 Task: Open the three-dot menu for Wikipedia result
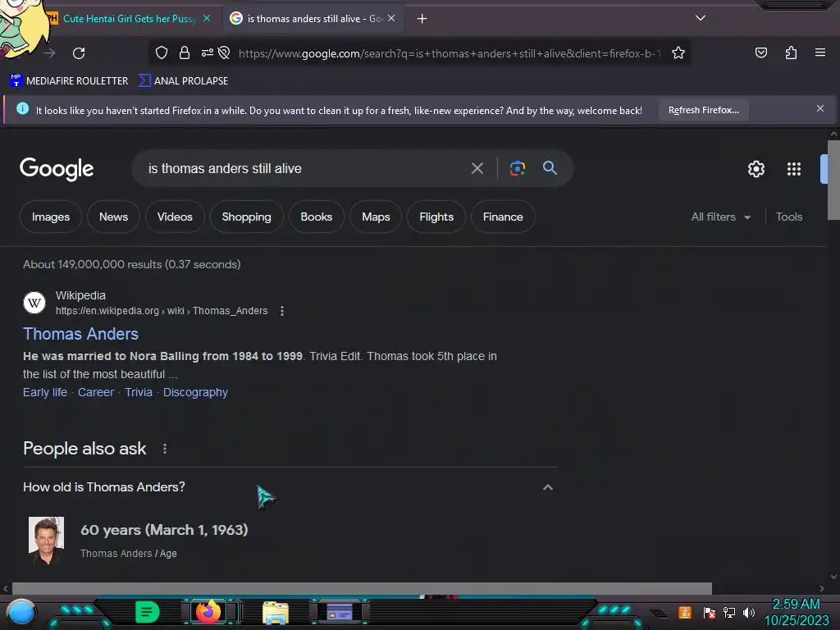tap(282, 311)
